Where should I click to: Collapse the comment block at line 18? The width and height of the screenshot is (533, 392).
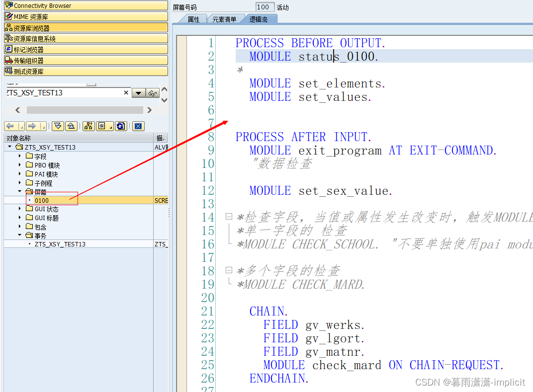229,270
